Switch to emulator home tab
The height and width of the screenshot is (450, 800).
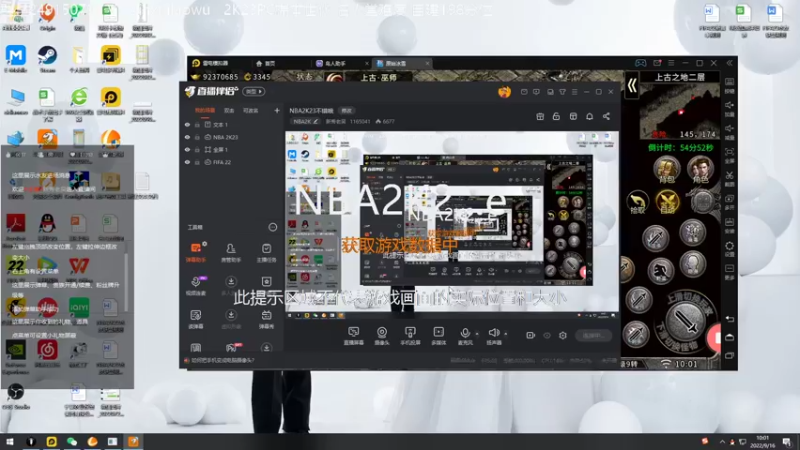(266, 63)
